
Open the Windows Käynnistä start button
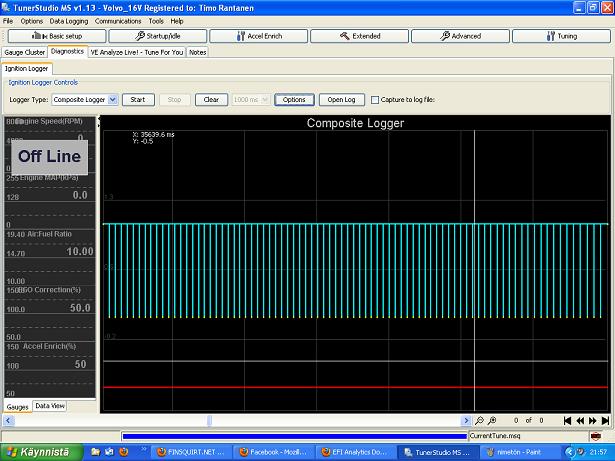point(37,452)
